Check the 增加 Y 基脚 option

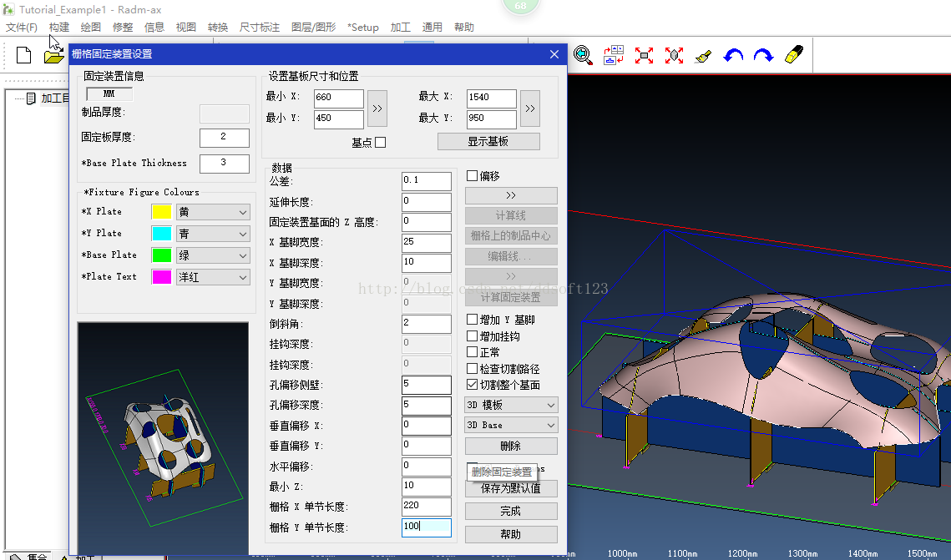[x=472, y=320]
